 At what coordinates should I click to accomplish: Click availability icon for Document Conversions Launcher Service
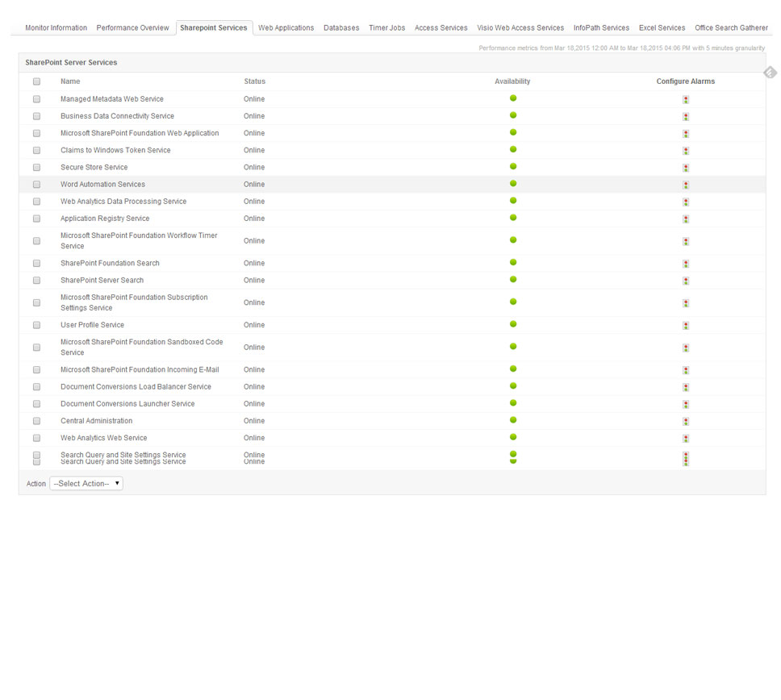513,403
